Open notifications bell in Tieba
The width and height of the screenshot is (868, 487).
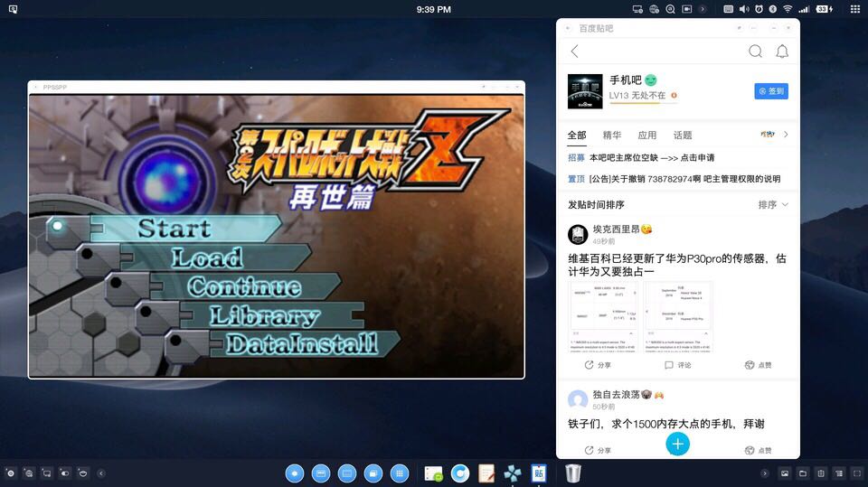click(782, 52)
